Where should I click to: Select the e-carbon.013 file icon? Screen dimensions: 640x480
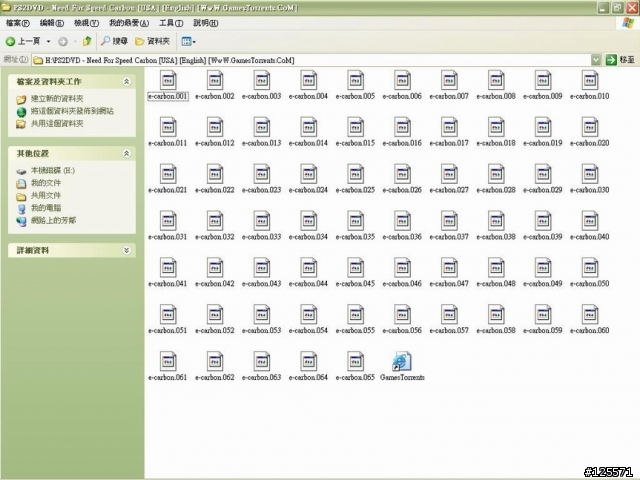(x=262, y=127)
